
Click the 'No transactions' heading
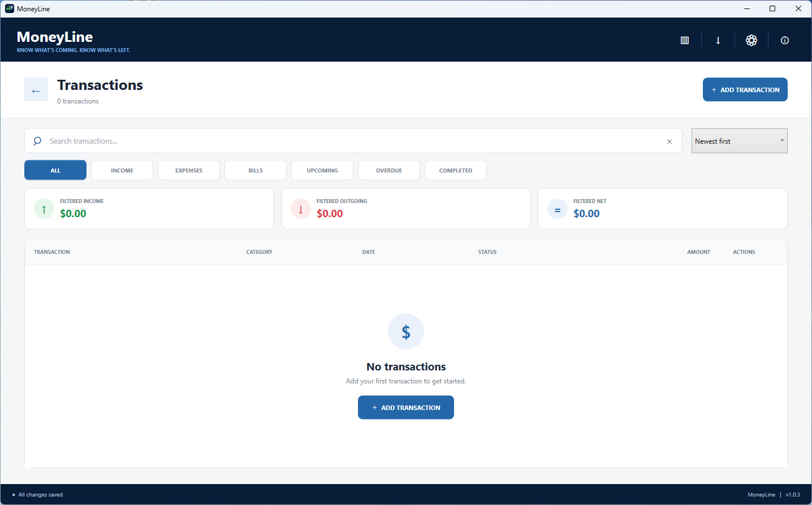click(406, 366)
